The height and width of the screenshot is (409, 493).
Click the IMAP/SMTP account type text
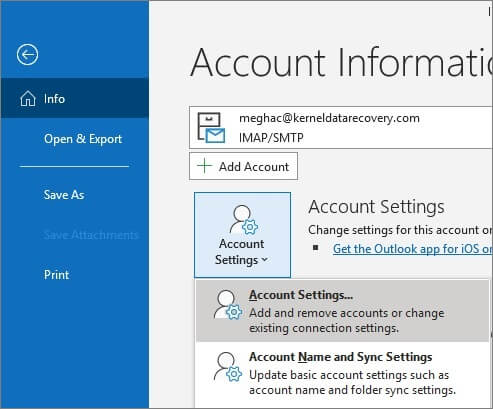coord(271,137)
